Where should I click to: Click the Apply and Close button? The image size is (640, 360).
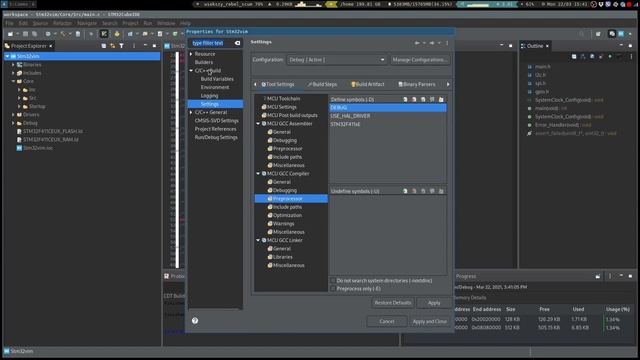tap(429, 321)
